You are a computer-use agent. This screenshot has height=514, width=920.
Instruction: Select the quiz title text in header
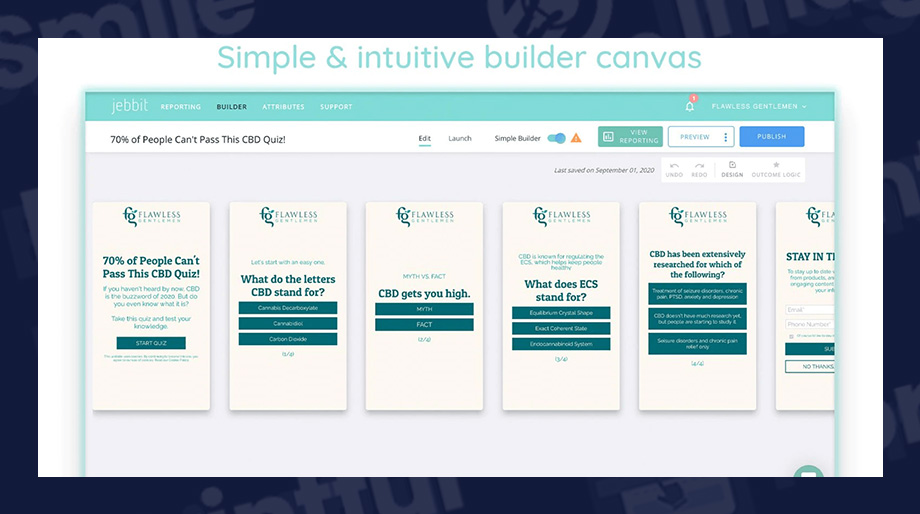pyautogui.click(x=198, y=140)
